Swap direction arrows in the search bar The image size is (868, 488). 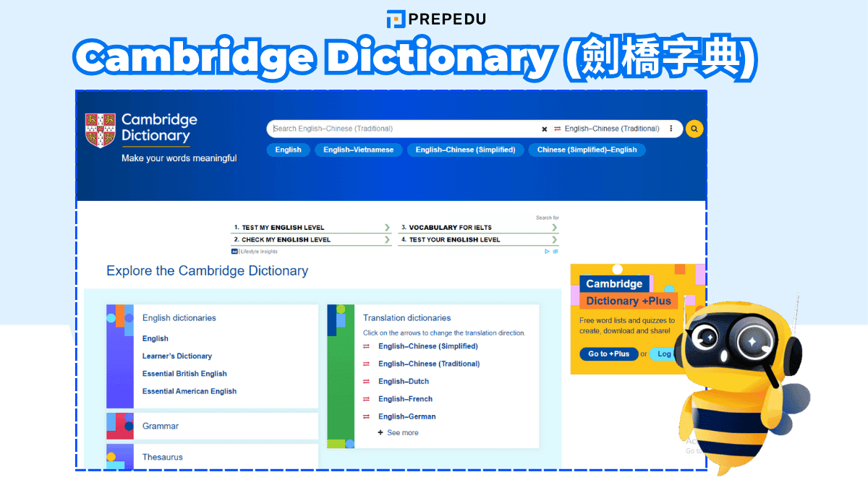point(558,129)
